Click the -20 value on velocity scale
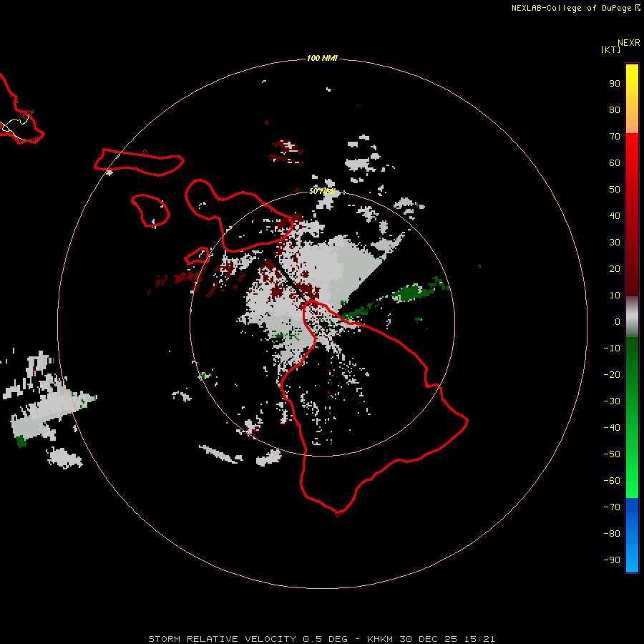The width and height of the screenshot is (644, 644). click(x=612, y=374)
